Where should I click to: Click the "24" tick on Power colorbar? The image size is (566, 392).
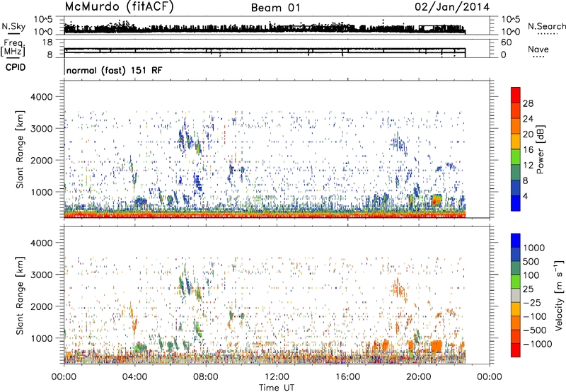[x=528, y=119]
